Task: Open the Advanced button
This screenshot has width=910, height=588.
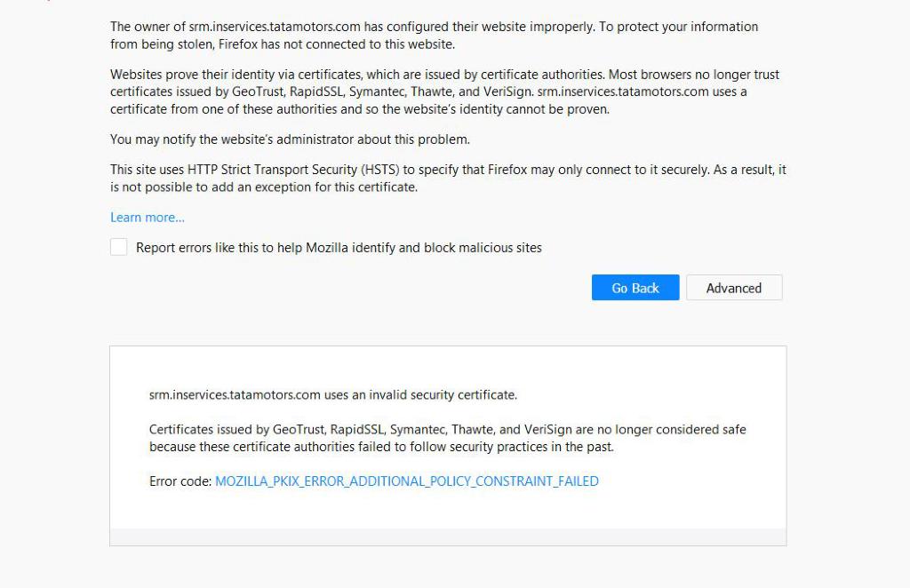Action: coord(734,288)
